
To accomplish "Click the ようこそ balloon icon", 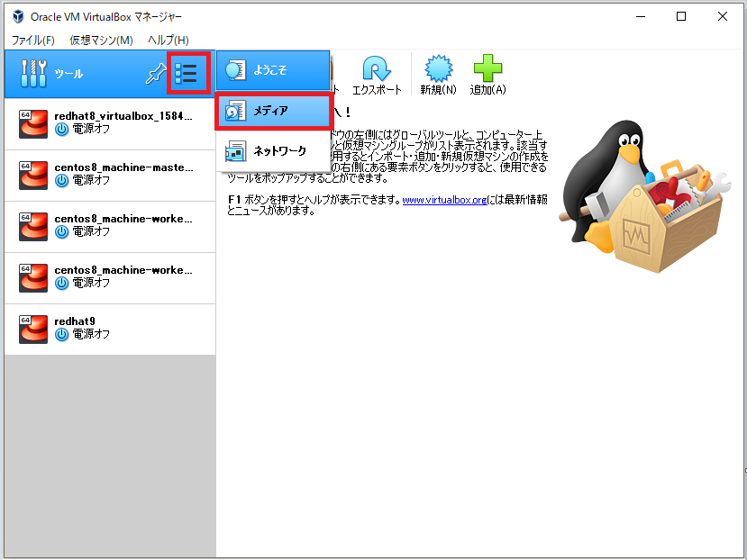I will point(235,70).
